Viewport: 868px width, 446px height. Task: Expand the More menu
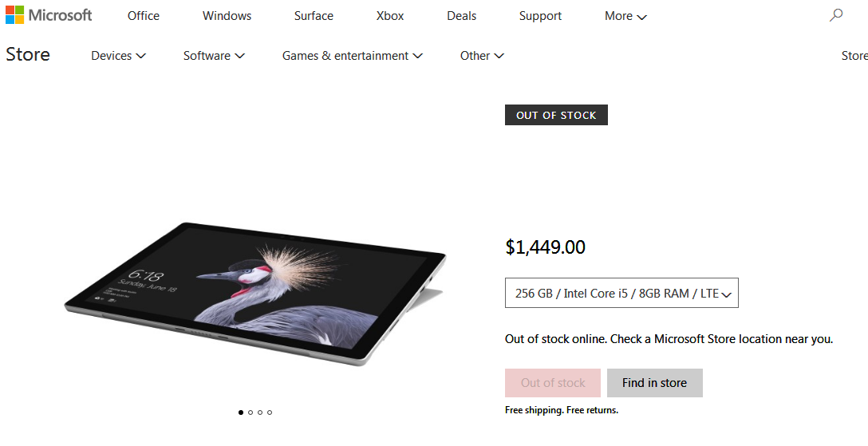pos(625,16)
